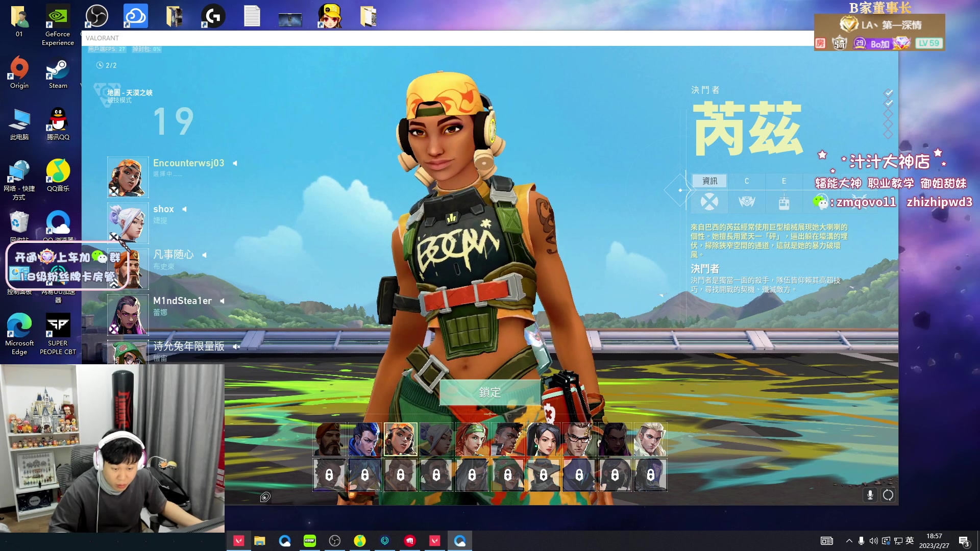Mute voice for player 凡事随心
The height and width of the screenshot is (551, 980).
[x=204, y=255]
